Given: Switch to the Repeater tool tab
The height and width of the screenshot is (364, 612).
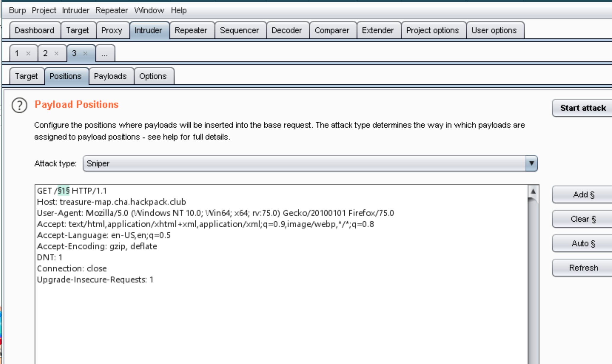Looking at the screenshot, I should (x=191, y=30).
